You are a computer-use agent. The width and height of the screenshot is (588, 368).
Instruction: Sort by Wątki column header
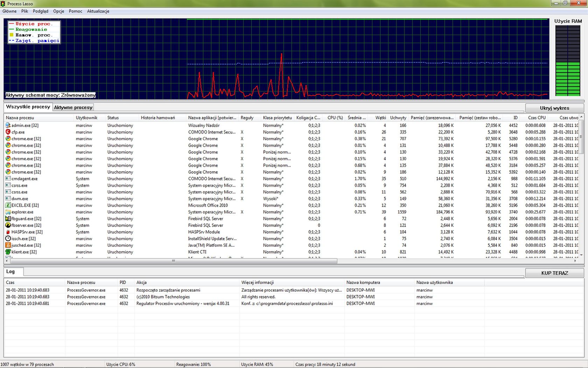379,118
